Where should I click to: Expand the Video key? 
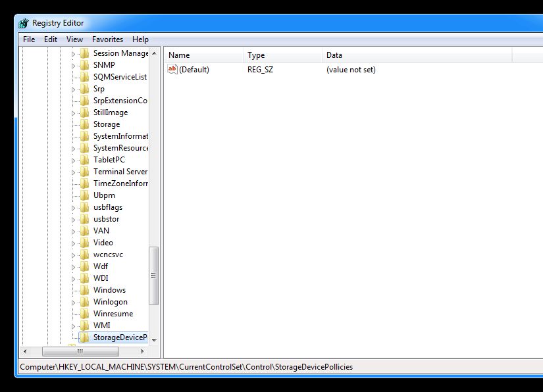coord(73,243)
